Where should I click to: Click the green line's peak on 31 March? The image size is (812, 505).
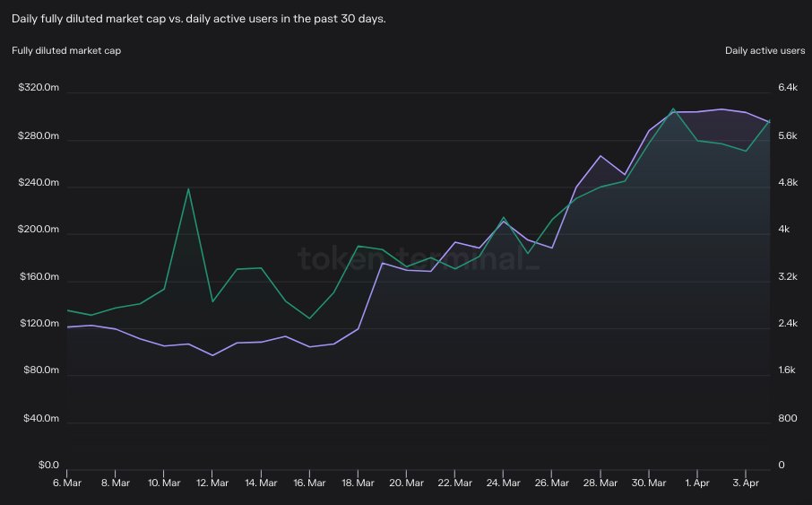(673, 109)
